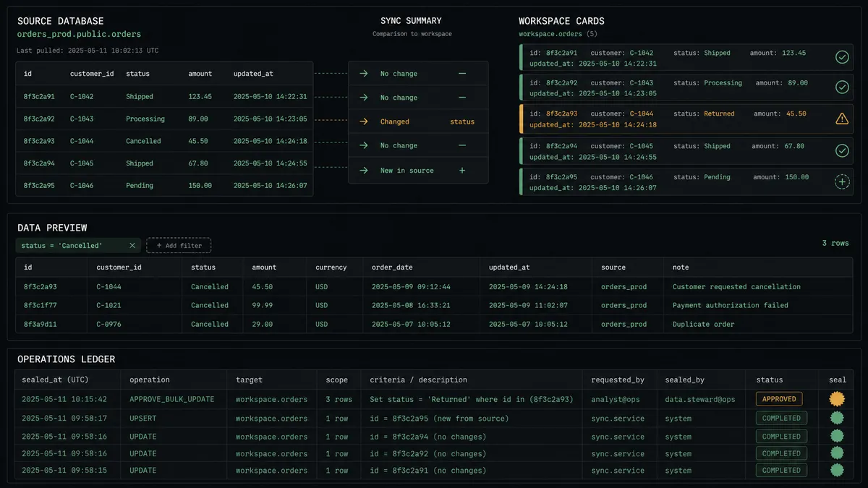This screenshot has width=868, height=488.
Task: Click the operation column header
Action: coord(150,380)
